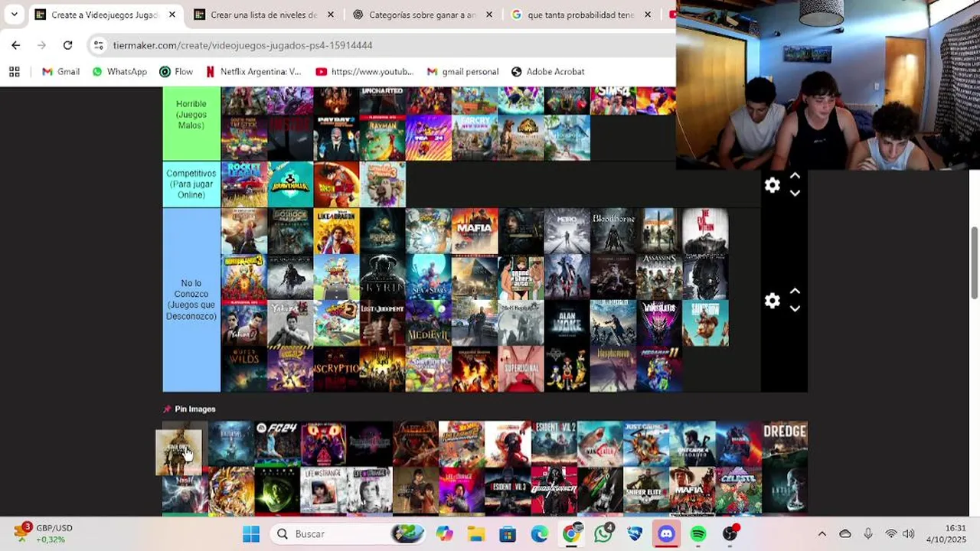Select the Skyrim thumbnail
The image size is (980, 551).
pyautogui.click(x=382, y=277)
